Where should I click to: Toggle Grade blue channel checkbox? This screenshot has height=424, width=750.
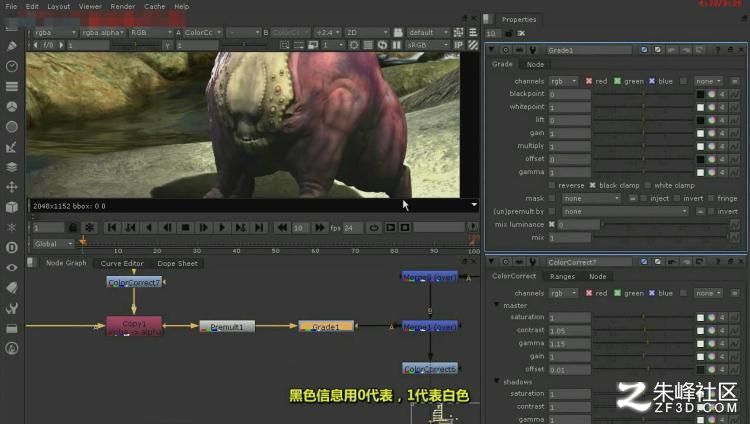[x=651, y=81]
